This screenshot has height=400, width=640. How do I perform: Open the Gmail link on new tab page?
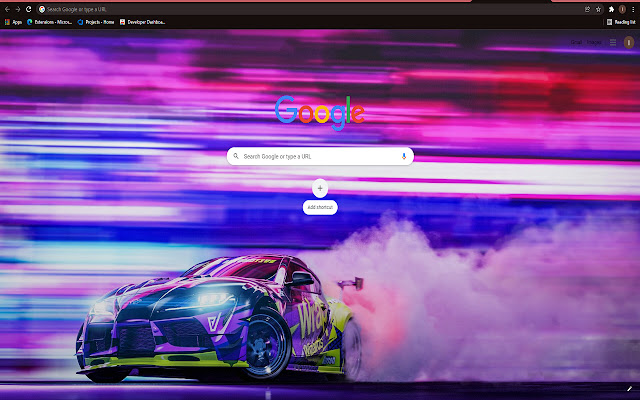tap(576, 42)
